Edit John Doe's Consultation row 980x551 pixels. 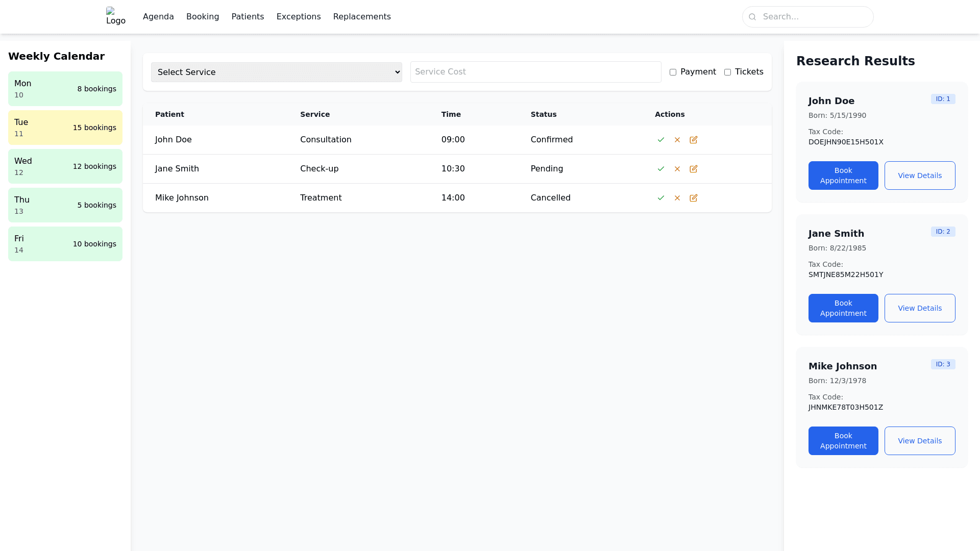(x=693, y=140)
